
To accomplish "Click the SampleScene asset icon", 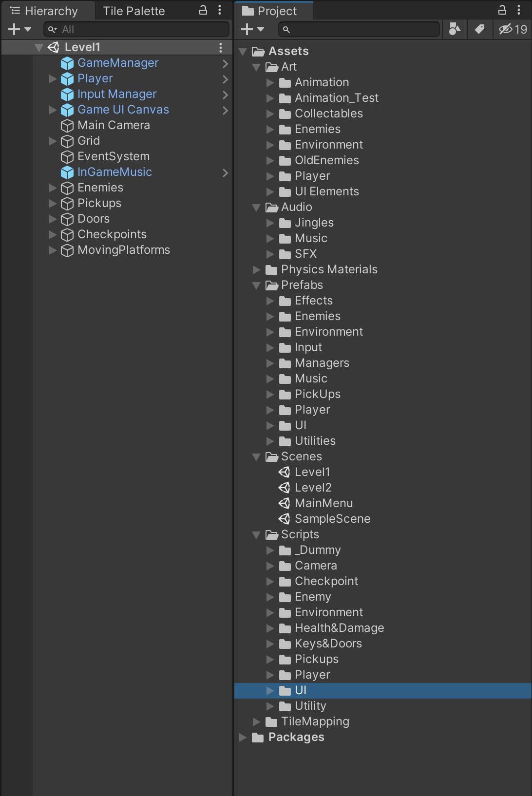I will [x=284, y=519].
